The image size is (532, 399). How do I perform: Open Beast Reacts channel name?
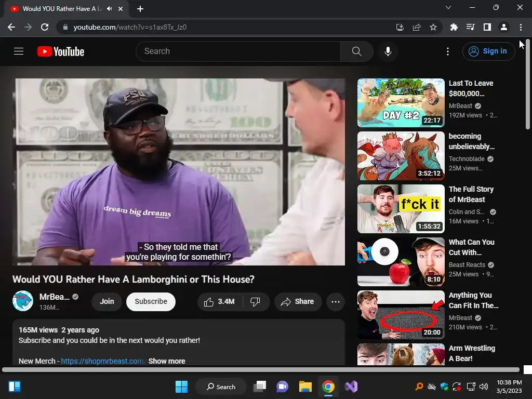click(467, 264)
